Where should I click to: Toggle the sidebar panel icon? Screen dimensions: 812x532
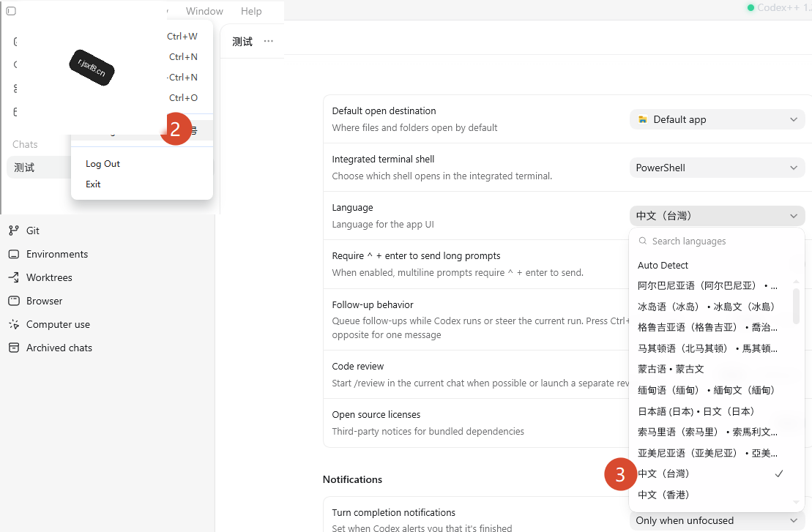coord(11,11)
